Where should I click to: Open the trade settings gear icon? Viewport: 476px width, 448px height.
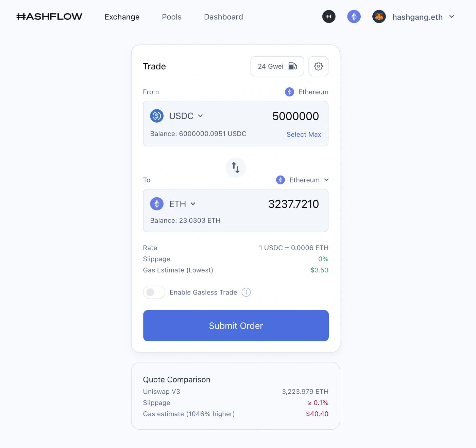click(x=318, y=66)
